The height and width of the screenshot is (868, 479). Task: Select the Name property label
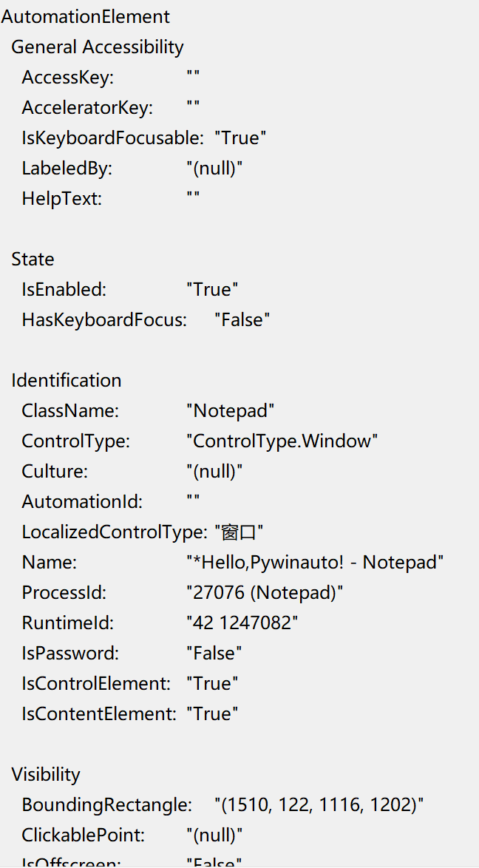(x=50, y=563)
